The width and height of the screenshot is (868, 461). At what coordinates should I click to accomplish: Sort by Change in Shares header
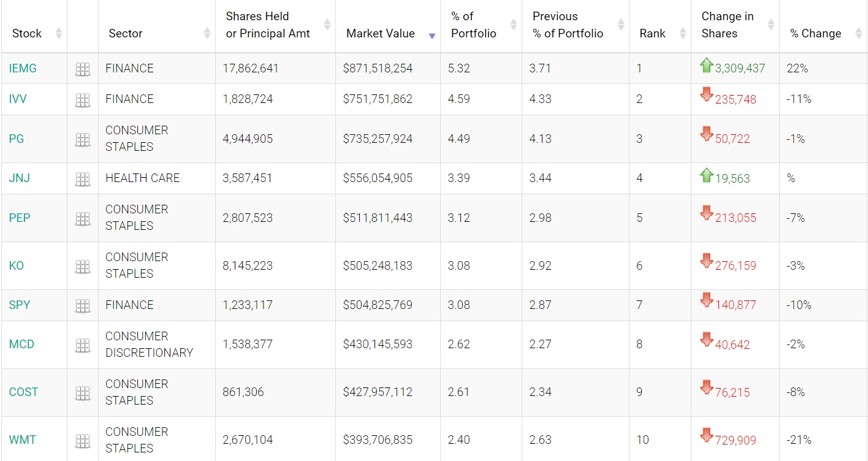click(728, 25)
